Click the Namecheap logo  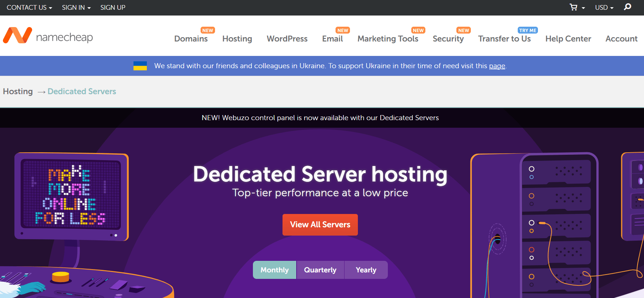click(x=48, y=36)
